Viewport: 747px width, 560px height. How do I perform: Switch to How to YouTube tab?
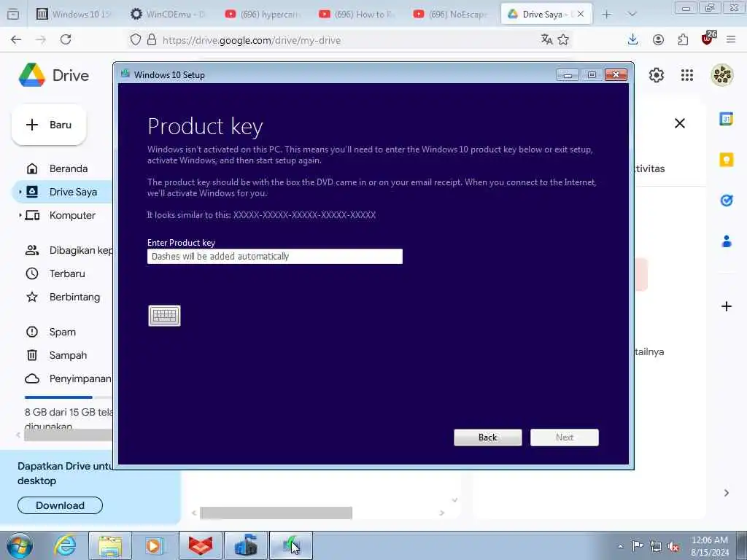(x=356, y=15)
